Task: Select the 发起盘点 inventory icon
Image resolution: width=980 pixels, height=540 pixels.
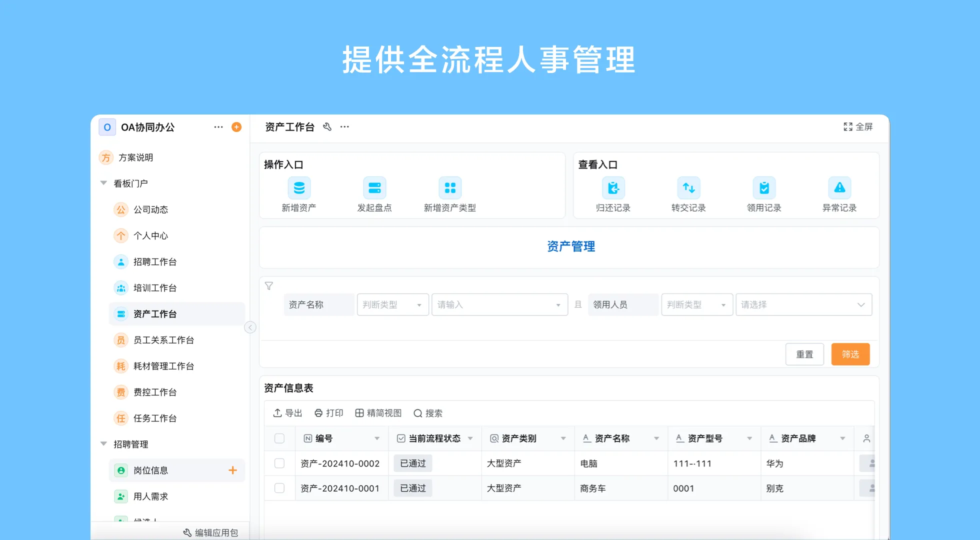Action: [x=375, y=188]
